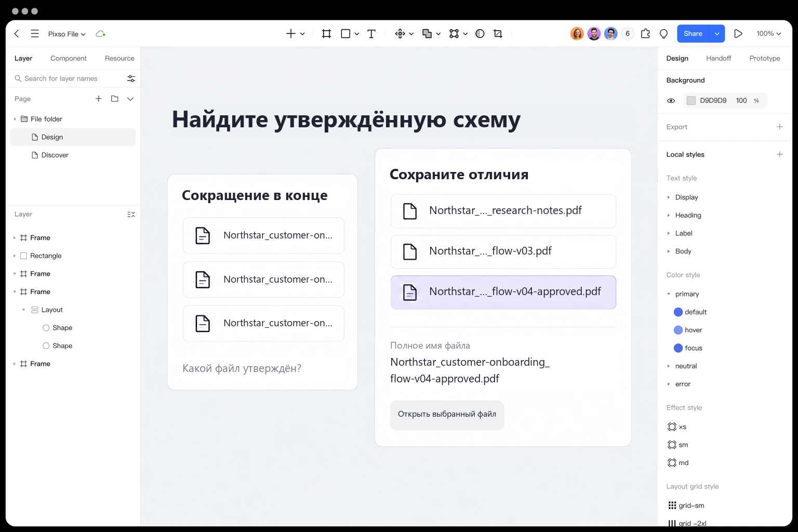The height and width of the screenshot is (532, 798).
Task: Open layer search filter settings
Action: tap(131, 78)
